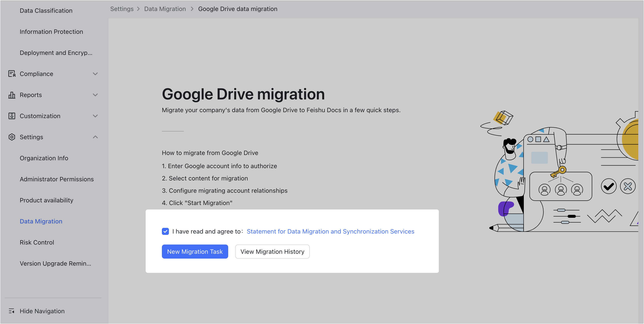
Task: Click the New Migration Task button
Action: click(x=195, y=252)
